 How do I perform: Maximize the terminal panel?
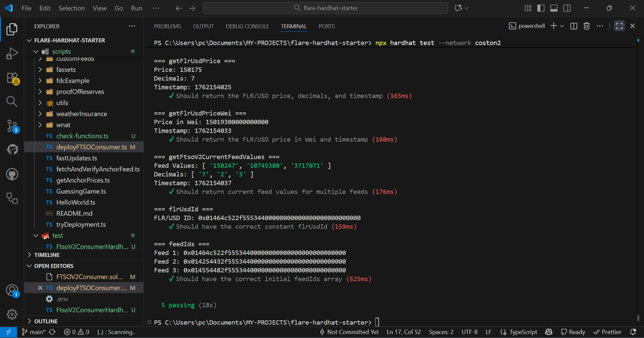pyautogui.click(x=619, y=26)
